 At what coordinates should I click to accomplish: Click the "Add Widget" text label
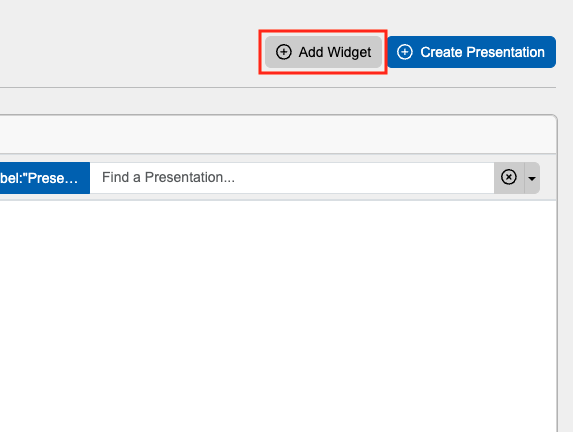pyautogui.click(x=335, y=52)
